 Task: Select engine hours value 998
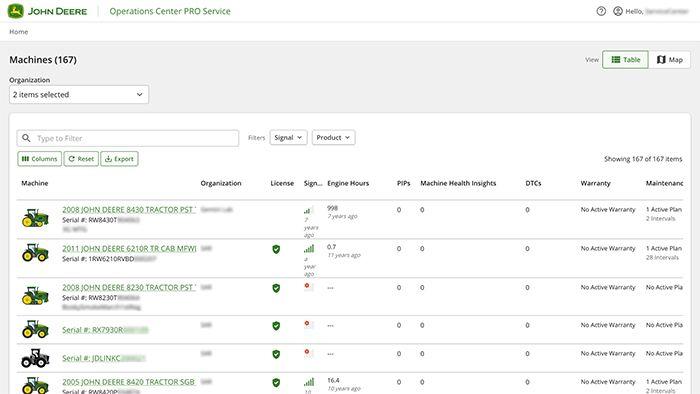[333, 208]
